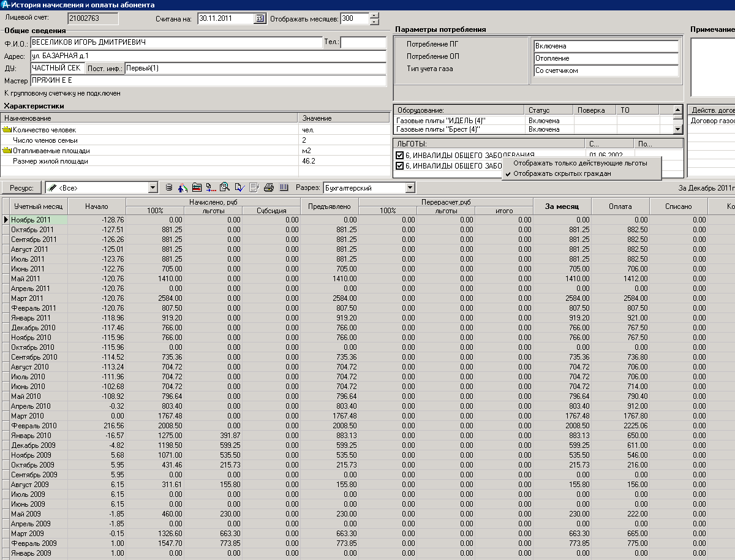Click the document with checkmark icon

pos(239,187)
